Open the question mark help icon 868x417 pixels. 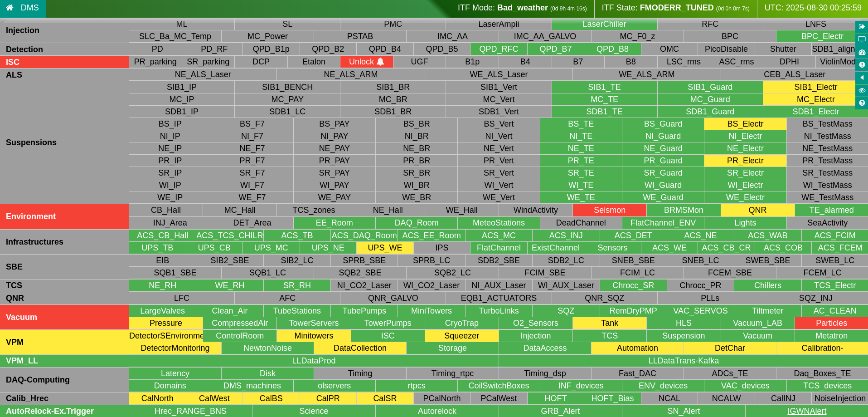point(862,103)
